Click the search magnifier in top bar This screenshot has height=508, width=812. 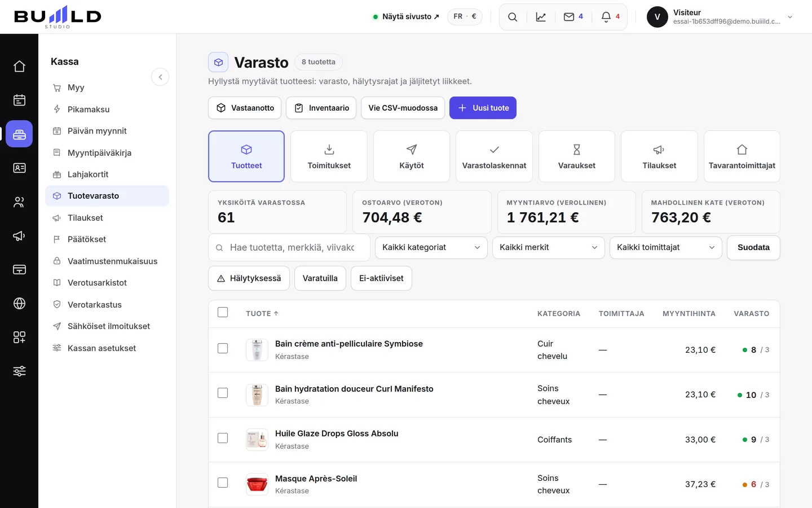pos(513,17)
